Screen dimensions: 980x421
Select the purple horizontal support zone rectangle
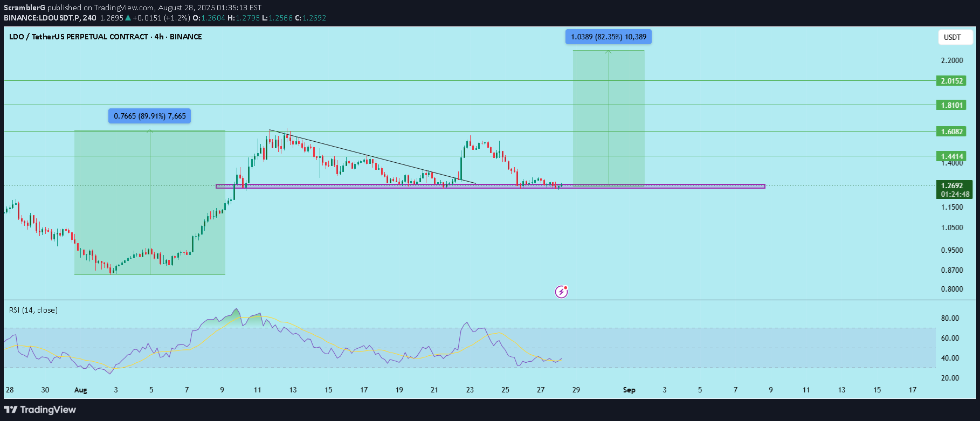490,186
